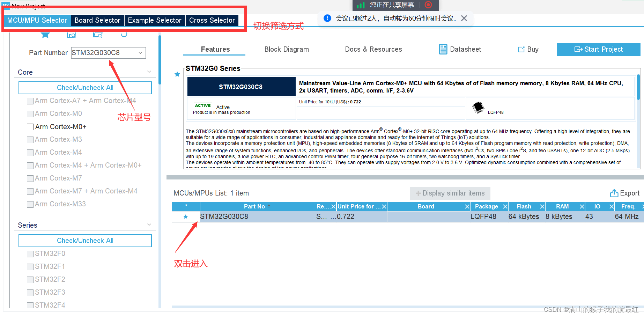Screen dimensions: 644x316
Task: Toggle Arm Cortex-M4 + Arm Cortex-M0+ checkbox
Action: point(30,166)
